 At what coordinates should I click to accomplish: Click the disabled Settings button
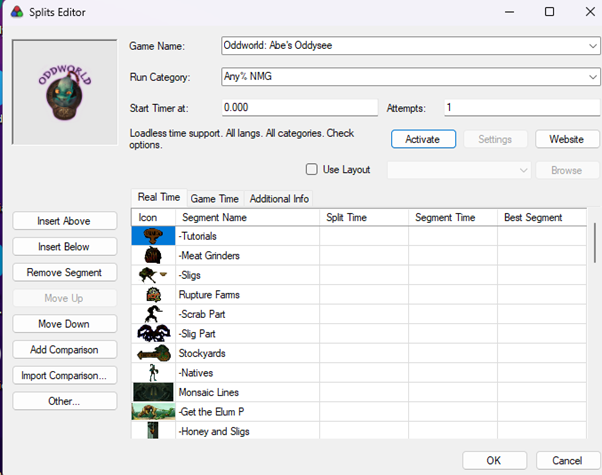click(495, 139)
